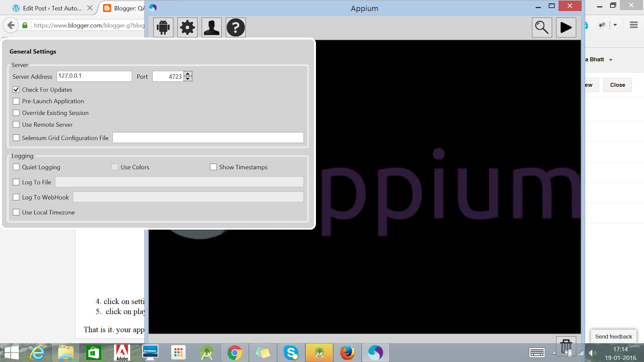644x362 pixels.
Task: Increase the Port value with up arrow
Action: 188,74
